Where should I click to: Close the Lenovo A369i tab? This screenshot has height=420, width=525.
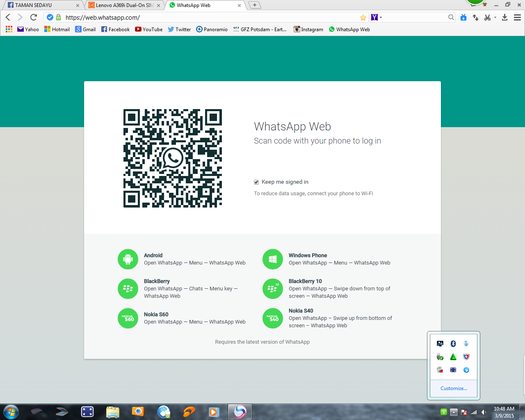[158, 5]
